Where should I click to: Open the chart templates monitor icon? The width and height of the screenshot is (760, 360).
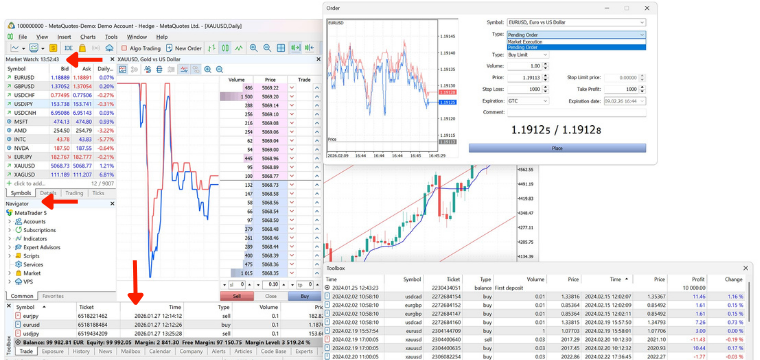(33, 48)
